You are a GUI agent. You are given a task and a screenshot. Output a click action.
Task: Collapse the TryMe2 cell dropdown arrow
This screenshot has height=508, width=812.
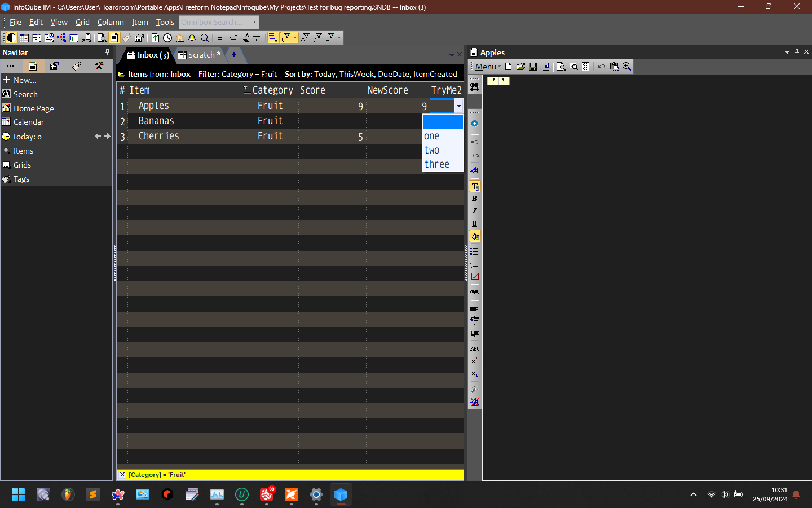[458, 106]
